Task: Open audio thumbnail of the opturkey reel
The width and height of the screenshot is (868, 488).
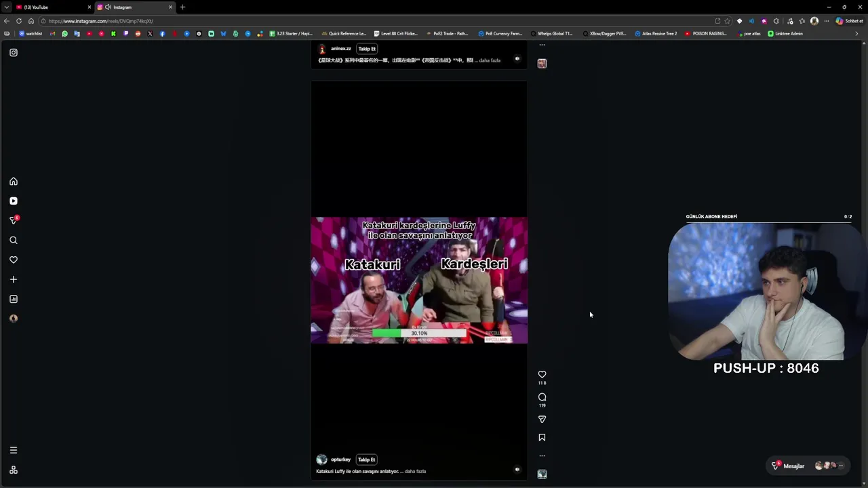Action: [542, 474]
